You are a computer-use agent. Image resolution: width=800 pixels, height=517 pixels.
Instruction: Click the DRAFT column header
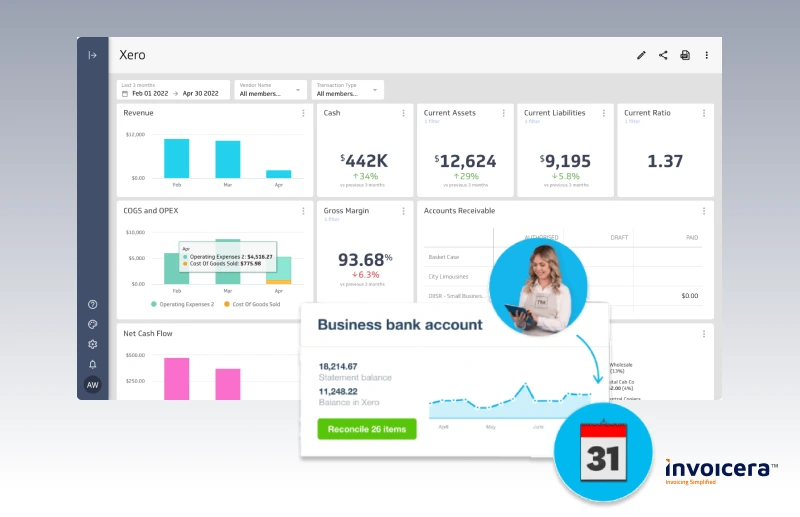pyautogui.click(x=619, y=238)
